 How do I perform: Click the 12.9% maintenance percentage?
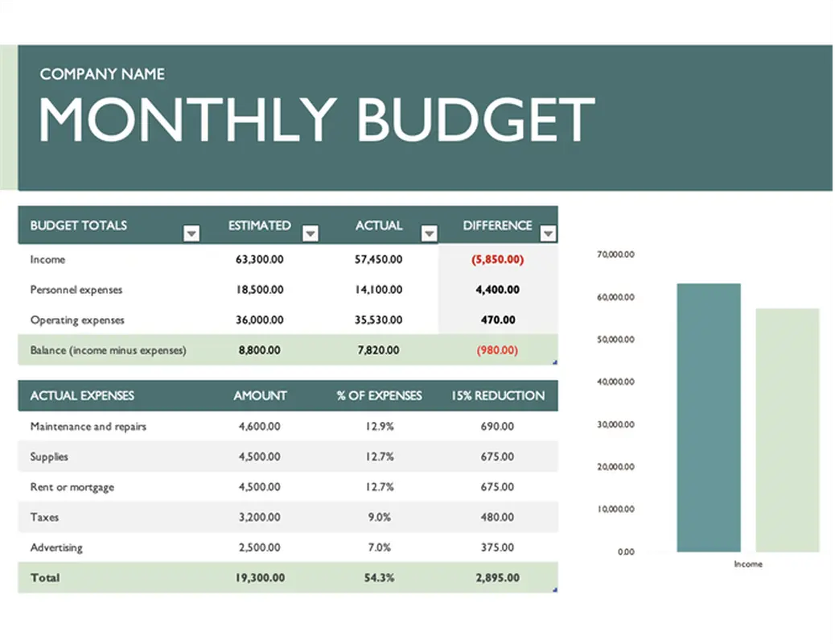click(x=379, y=426)
